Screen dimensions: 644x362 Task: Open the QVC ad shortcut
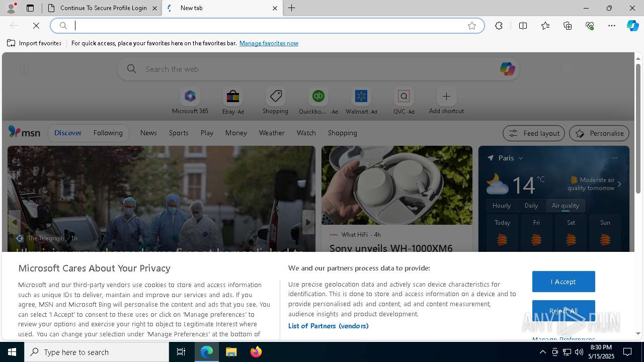pyautogui.click(x=404, y=101)
